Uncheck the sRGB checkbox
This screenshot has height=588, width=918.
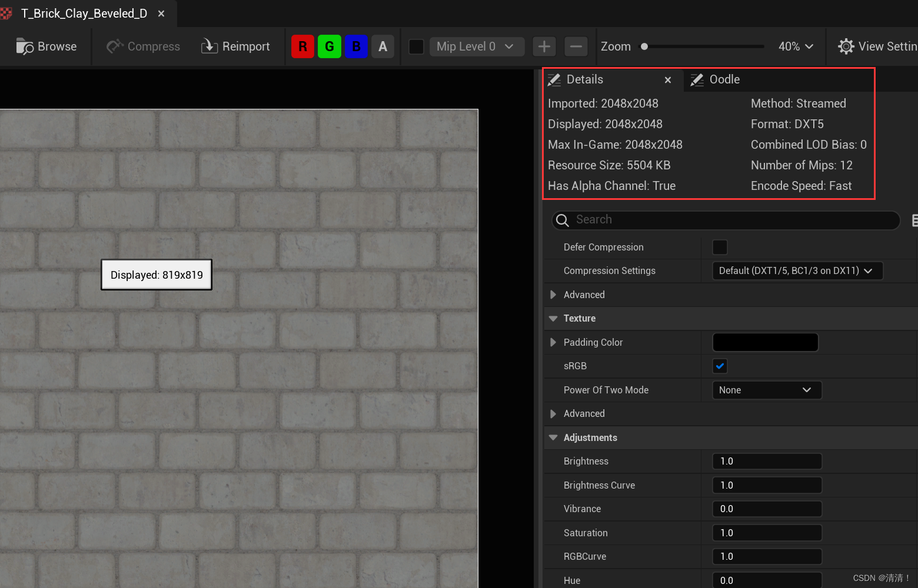(x=720, y=366)
